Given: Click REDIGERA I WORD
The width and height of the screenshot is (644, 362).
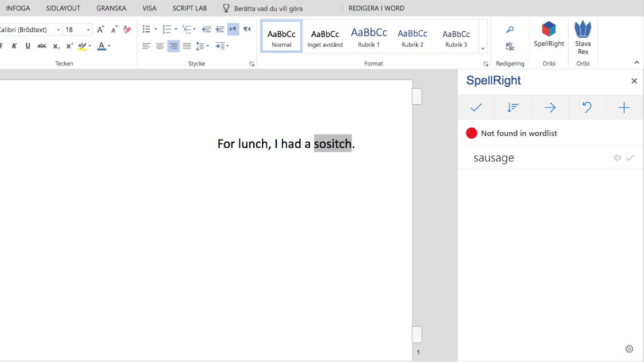Looking at the screenshot, I should point(376,8).
